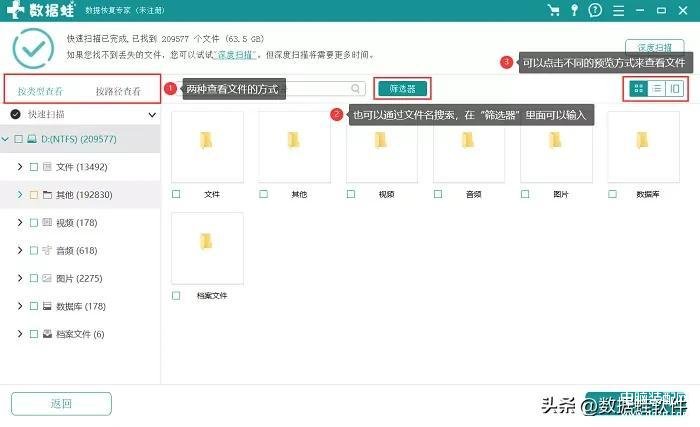Click the 文件 category icon in tree

pyautogui.click(x=47, y=167)
